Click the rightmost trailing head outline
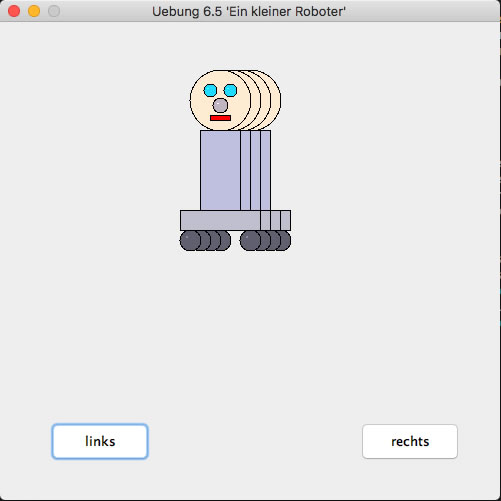The image size is (501, 501). point(276,100)
